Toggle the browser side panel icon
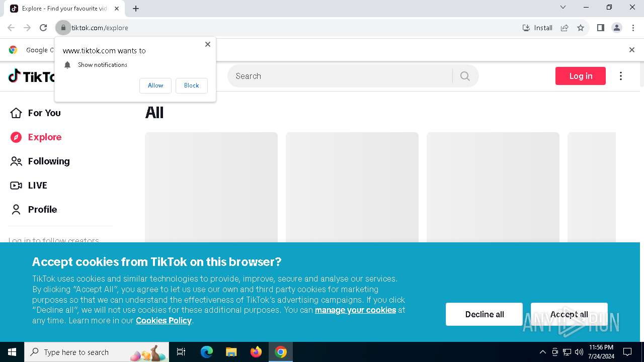 click(x=600, y=28)
